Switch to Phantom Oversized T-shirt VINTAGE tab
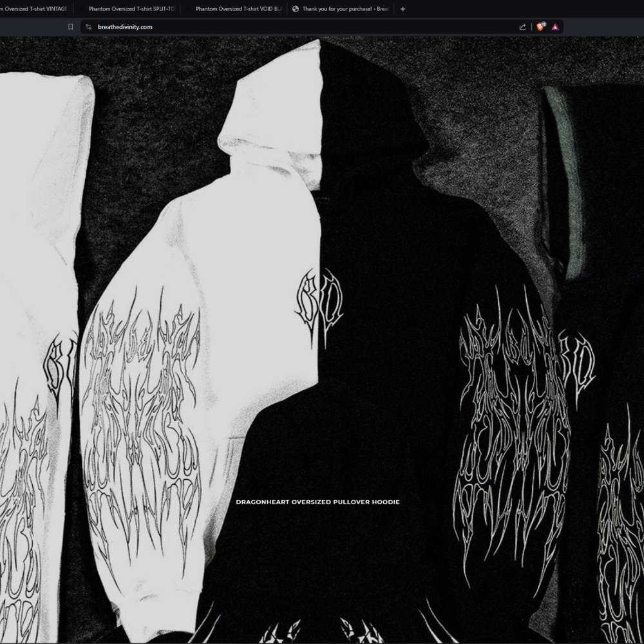This screenshot has width=644, height=644. [35, 8]
